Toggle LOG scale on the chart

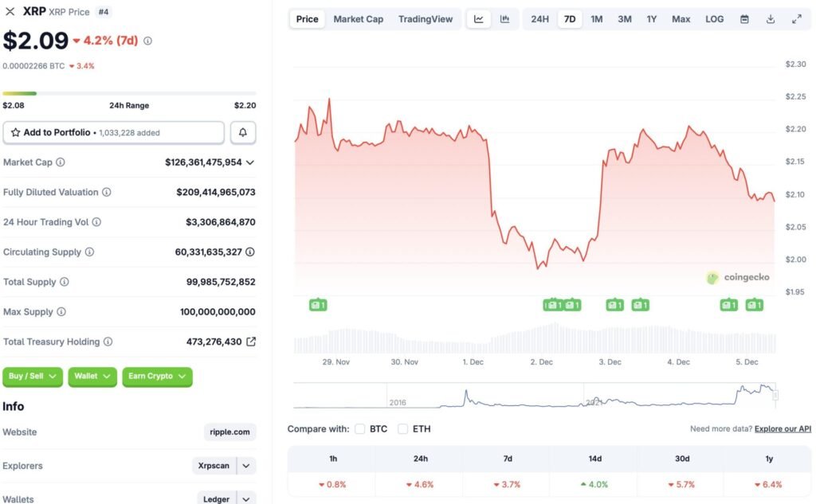tap(714, 18)
